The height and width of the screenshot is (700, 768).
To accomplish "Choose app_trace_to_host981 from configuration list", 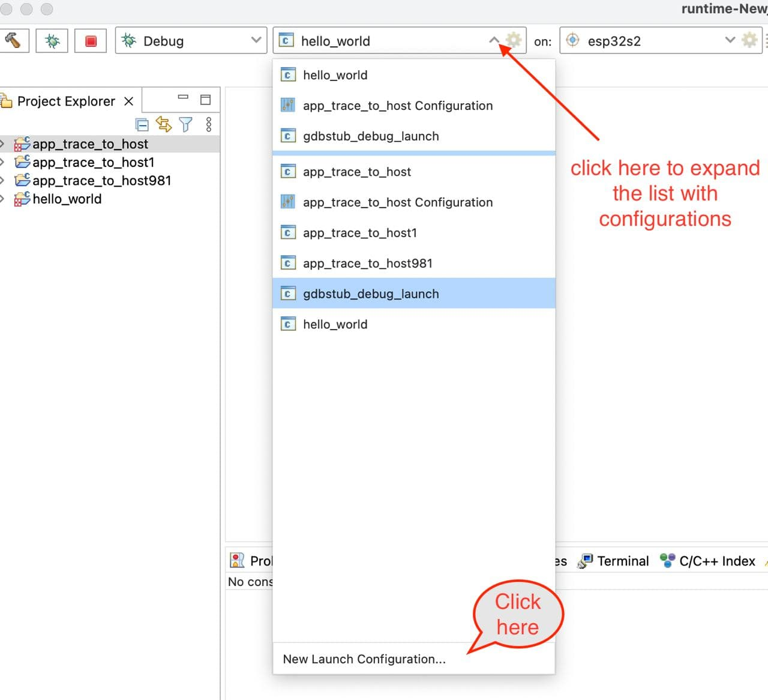I will tap(367, 263).
